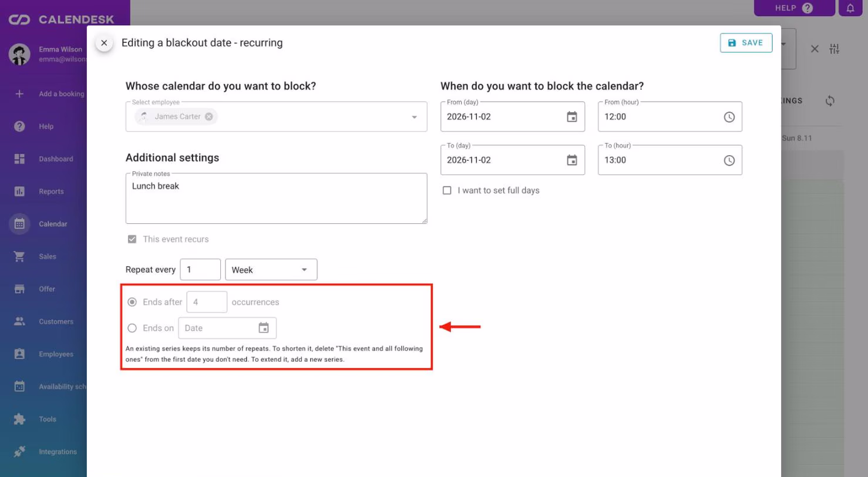
Task: Open the To (hour) clock picker icon
Action: point(729,160)
